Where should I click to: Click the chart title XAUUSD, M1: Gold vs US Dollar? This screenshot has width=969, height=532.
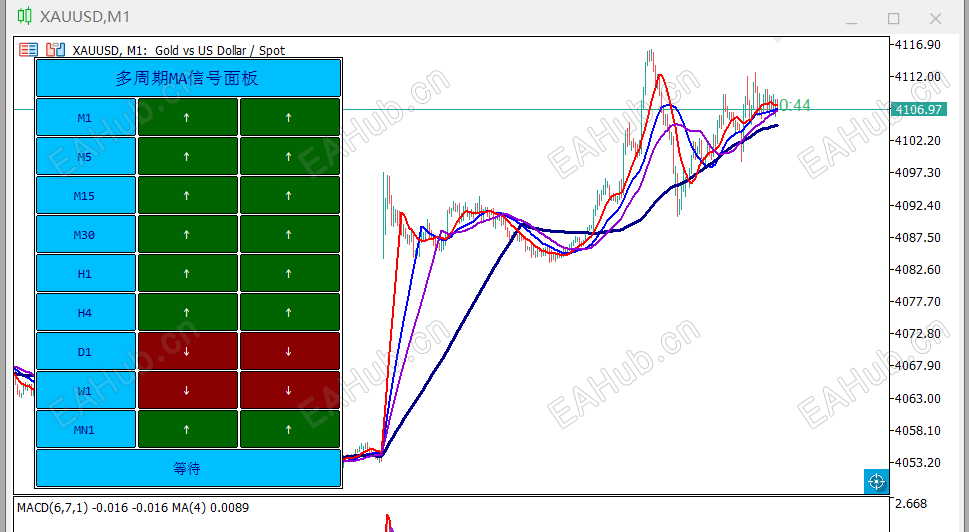(x=178, y=51)
